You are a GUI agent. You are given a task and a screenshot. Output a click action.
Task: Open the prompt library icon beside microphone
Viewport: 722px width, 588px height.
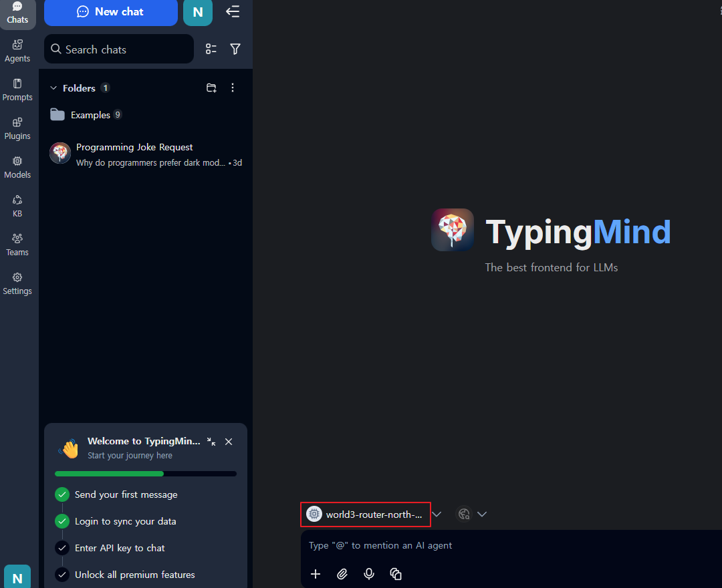coord(396,574)
